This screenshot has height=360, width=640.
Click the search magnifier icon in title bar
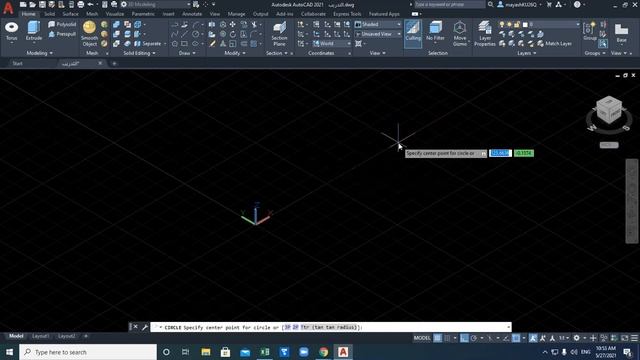491,4
